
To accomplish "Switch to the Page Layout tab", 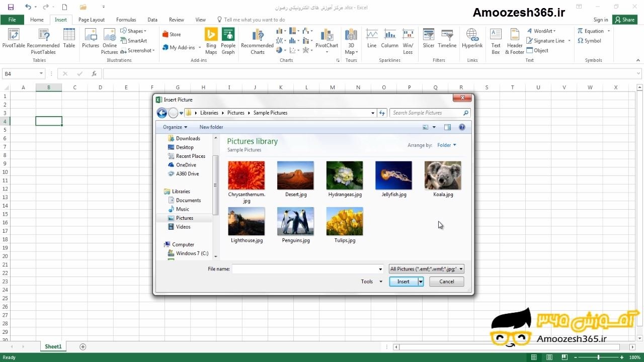I will (x=92, y=20).
